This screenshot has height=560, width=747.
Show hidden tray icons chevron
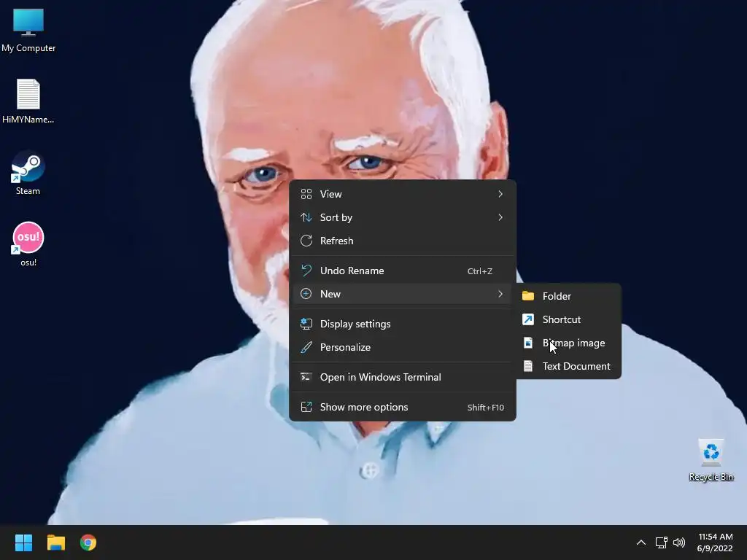tap(641, 542)
